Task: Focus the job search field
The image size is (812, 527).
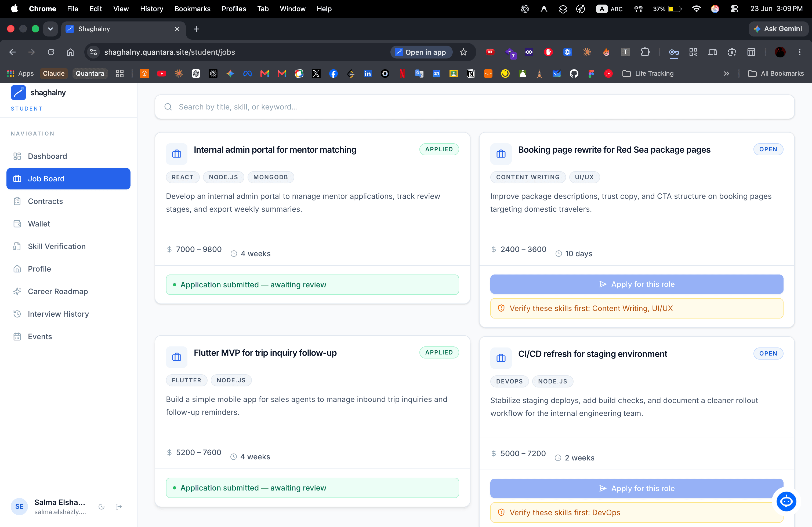Action: coord(474,107)
